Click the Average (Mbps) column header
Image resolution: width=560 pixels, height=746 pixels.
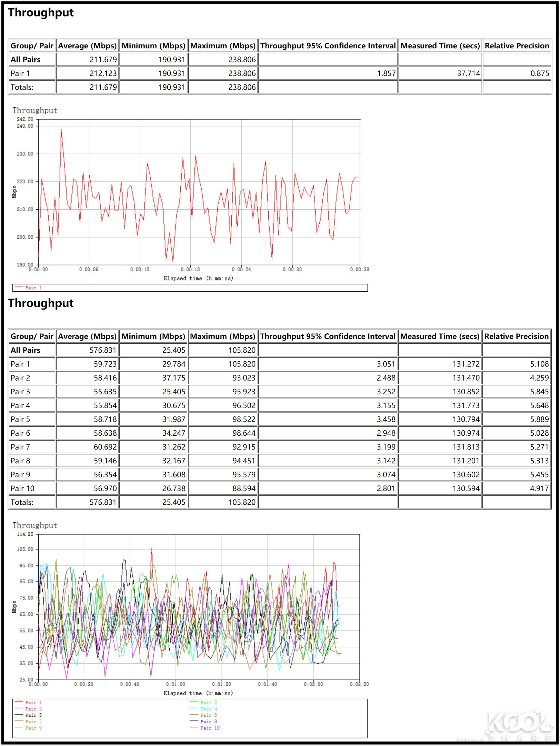pyautogui.click(x=87, y=46)
